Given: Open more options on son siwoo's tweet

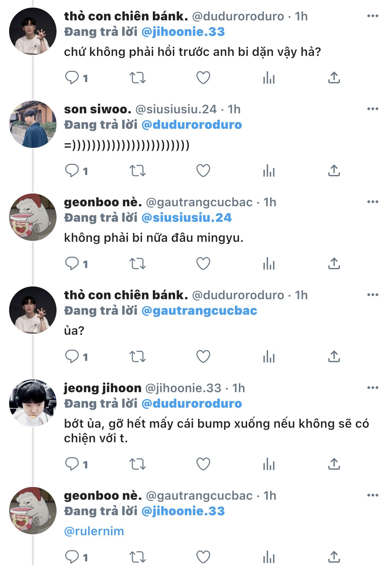Looking at the screenshot, I should click(373, 109).
